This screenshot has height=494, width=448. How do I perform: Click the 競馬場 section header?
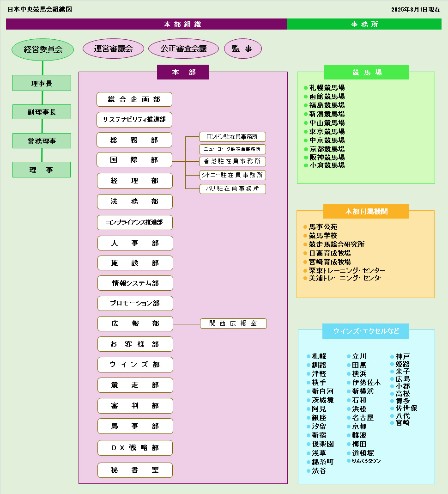(x=366, y=73)
